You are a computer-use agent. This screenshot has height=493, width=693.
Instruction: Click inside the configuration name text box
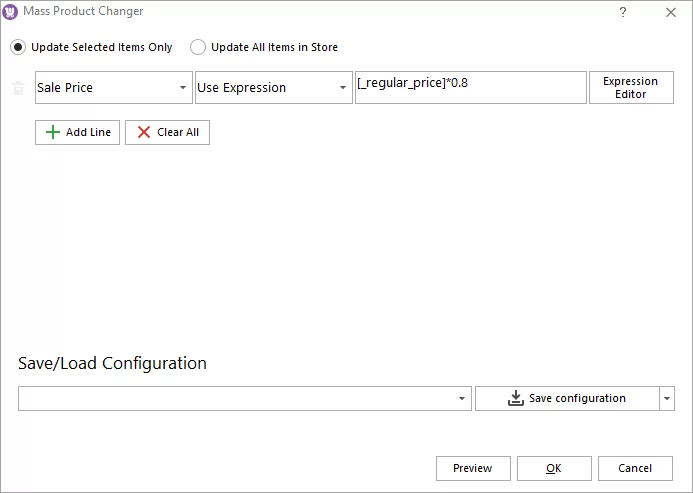[x=235, y=398]
